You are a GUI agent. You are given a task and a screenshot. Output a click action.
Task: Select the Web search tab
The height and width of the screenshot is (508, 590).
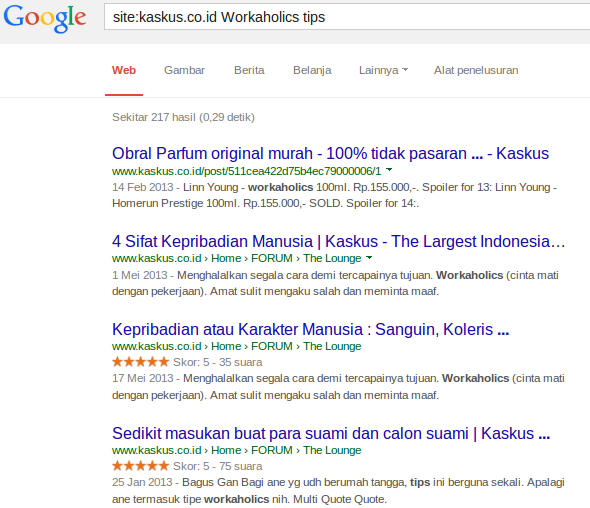click(124, 70)
